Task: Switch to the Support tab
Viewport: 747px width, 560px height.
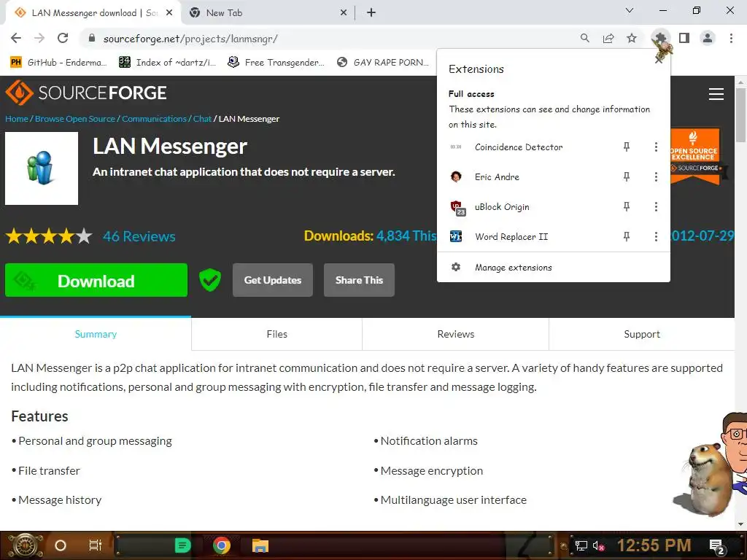Action: click(642, 334)
